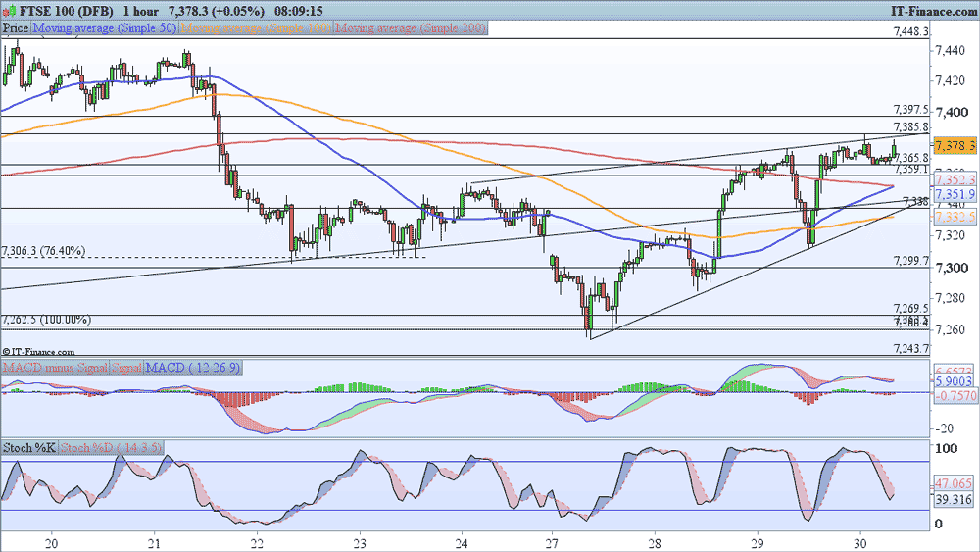Click the © IT-Finance.com copyright text
This screenshot has height=552, width=980.
pyautogui.click(x=38, y=353)
